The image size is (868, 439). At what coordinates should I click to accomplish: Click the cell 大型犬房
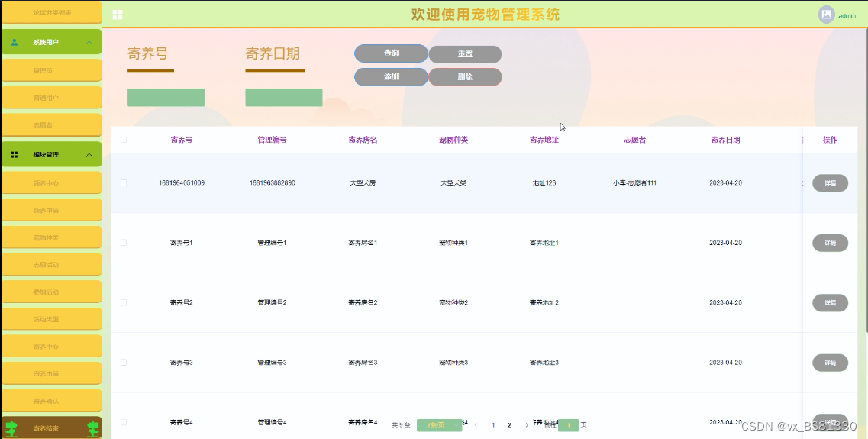pyautogui.click(x=363, y=182)
